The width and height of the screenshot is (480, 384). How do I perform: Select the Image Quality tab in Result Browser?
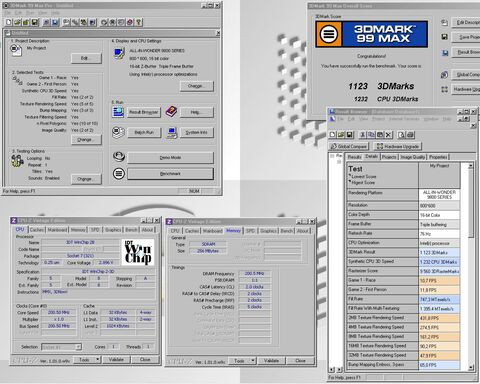[413, 157]
